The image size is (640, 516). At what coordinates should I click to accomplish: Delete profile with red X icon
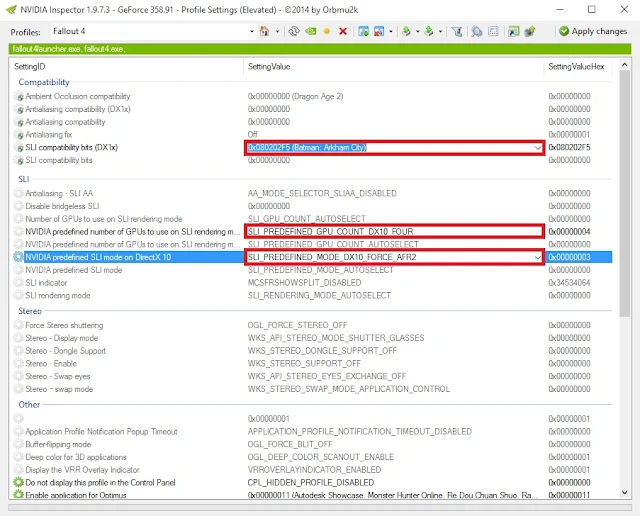click(343, 31)
